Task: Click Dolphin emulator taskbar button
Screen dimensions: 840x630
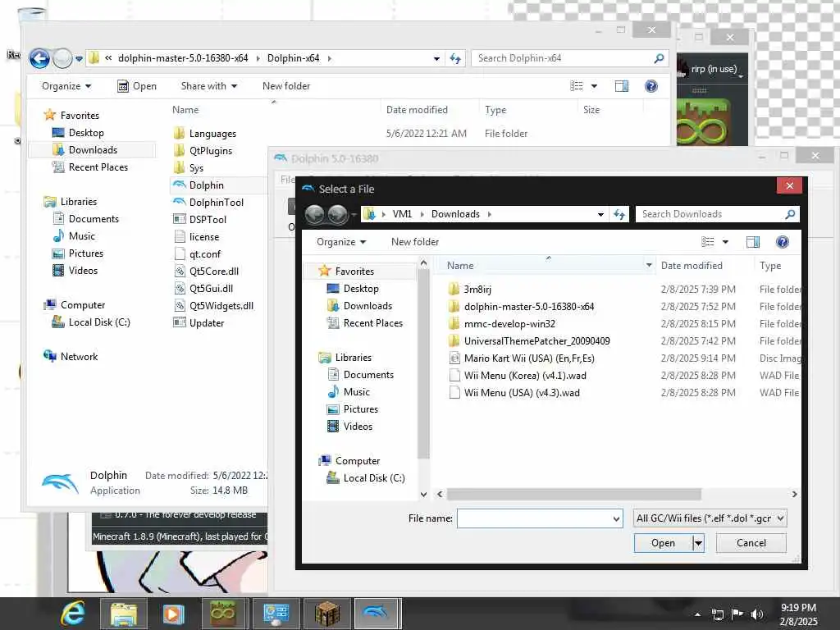Action: pyautogui.click(x=376, y=614)
